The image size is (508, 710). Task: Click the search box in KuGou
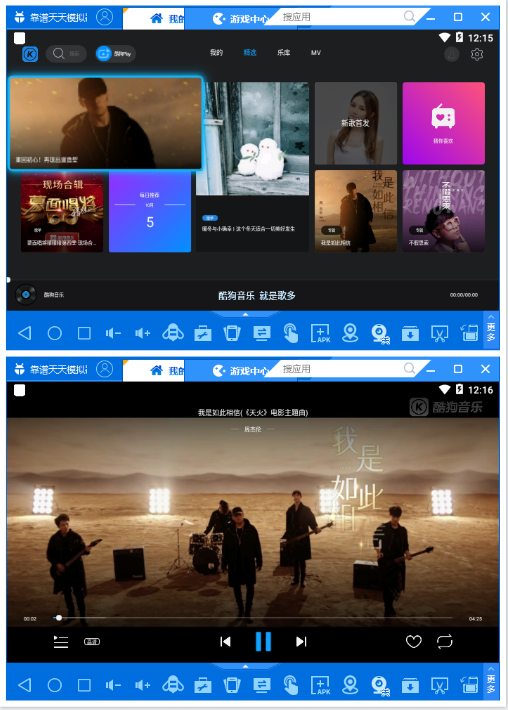(x=66, y=54)
